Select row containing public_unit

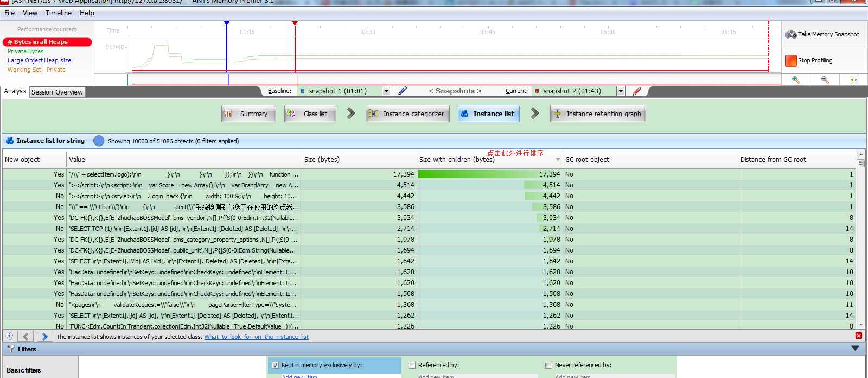[429, 250]
